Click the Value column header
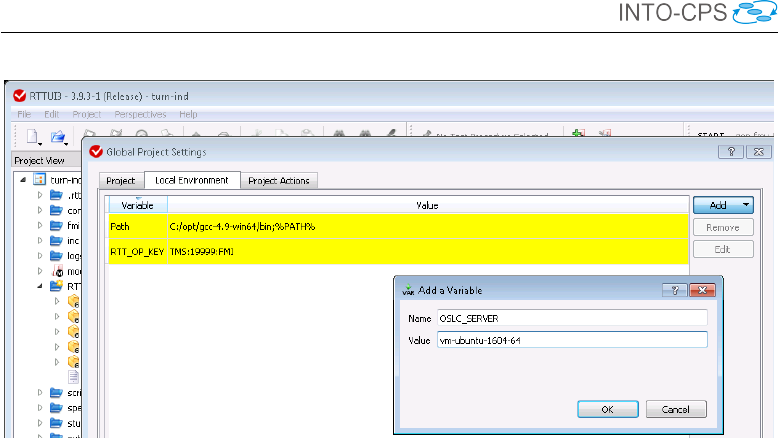Screen dimensions: 778x438 point(428,205)
